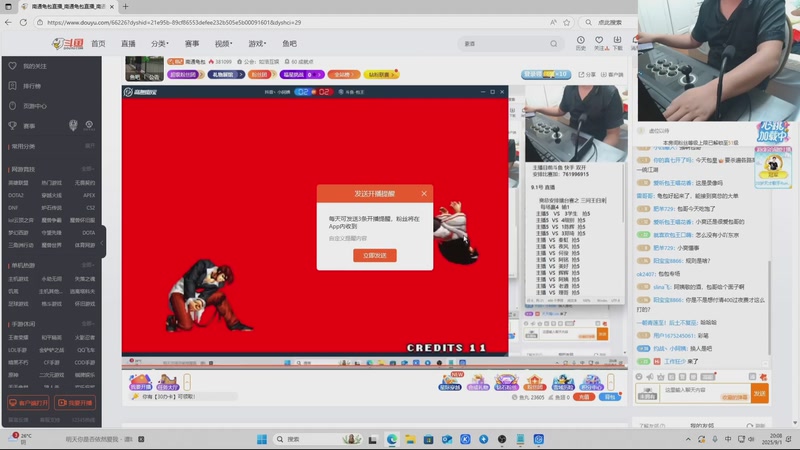Open Microsoft Edge from taskbar
The image size is (800, 450).
[392, 439]
